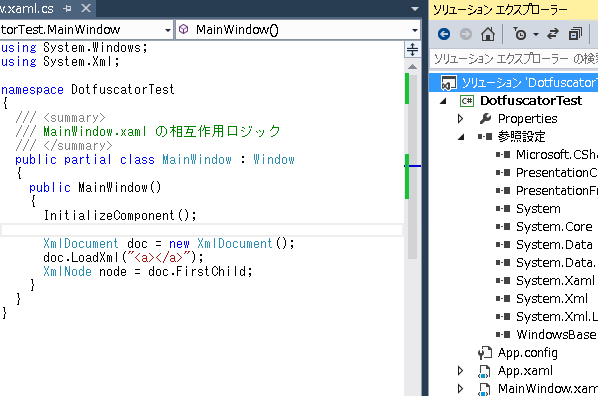The image size is (598, 396).
Task: Close the MainWindow.xaml.cs editor tab
Action: (86, 8)
